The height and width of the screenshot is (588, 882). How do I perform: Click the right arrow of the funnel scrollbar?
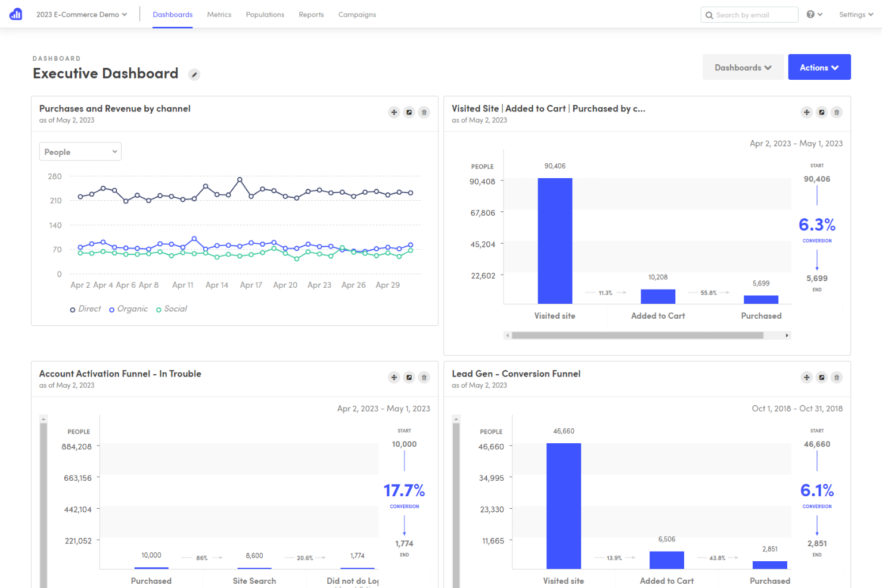click(787, 335)
